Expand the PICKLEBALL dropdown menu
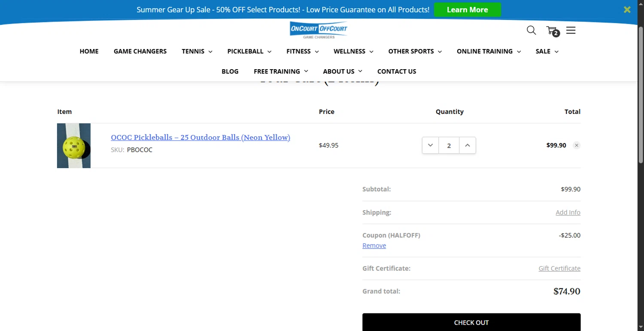This screenshot has height=331, width=644. click(249, 51)
